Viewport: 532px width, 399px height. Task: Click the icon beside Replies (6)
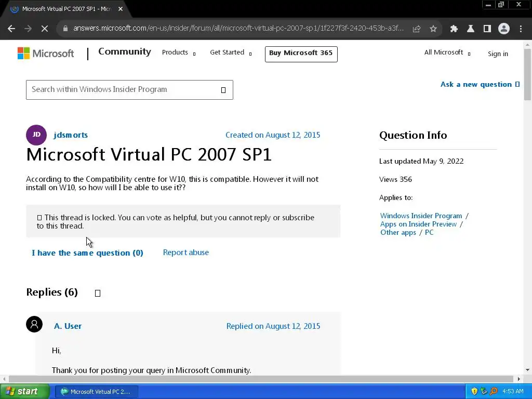[x=98, y=293]
